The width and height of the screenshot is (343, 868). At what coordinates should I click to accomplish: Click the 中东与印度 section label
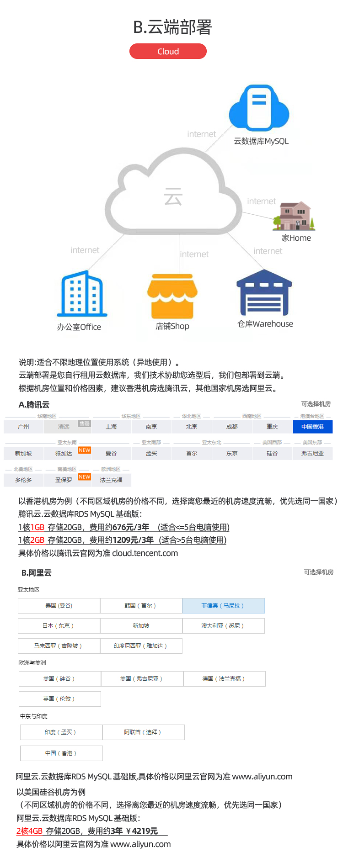(x=33, y=716)
